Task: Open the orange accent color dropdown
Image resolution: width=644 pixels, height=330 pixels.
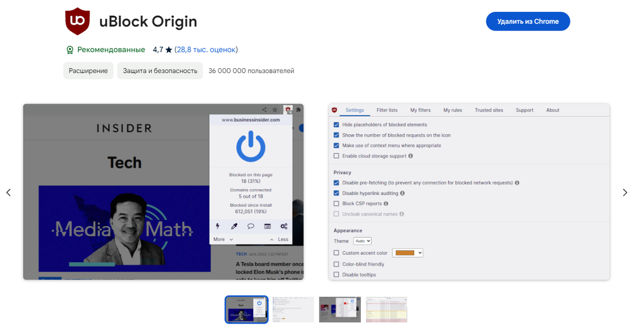Action: click(x=407, y=253)
